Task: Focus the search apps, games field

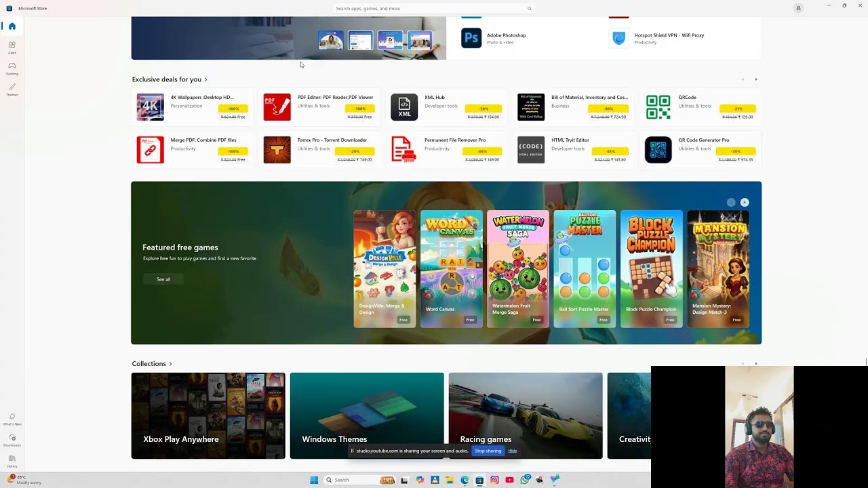Action: tap(434, 8)
